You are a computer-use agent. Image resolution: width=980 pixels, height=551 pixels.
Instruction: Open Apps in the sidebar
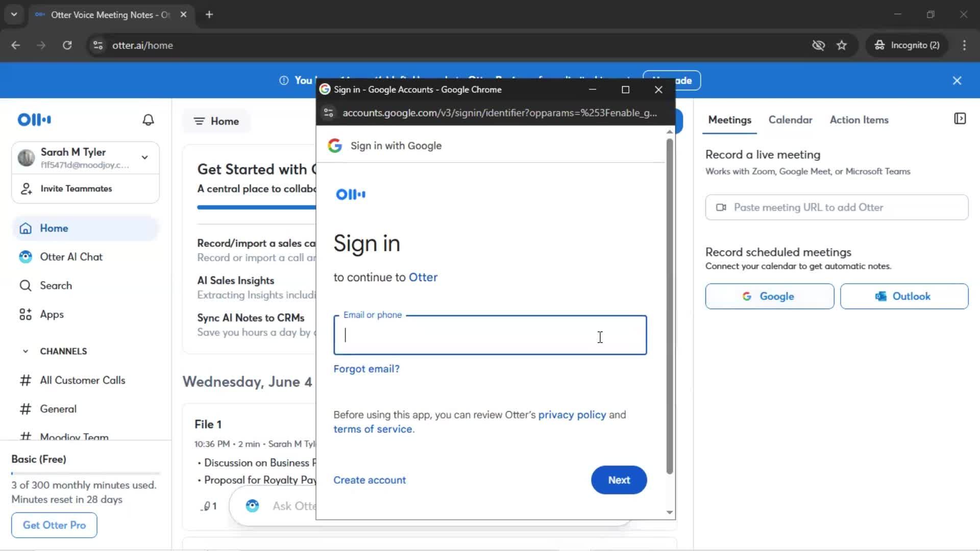(x=85, y=314)
